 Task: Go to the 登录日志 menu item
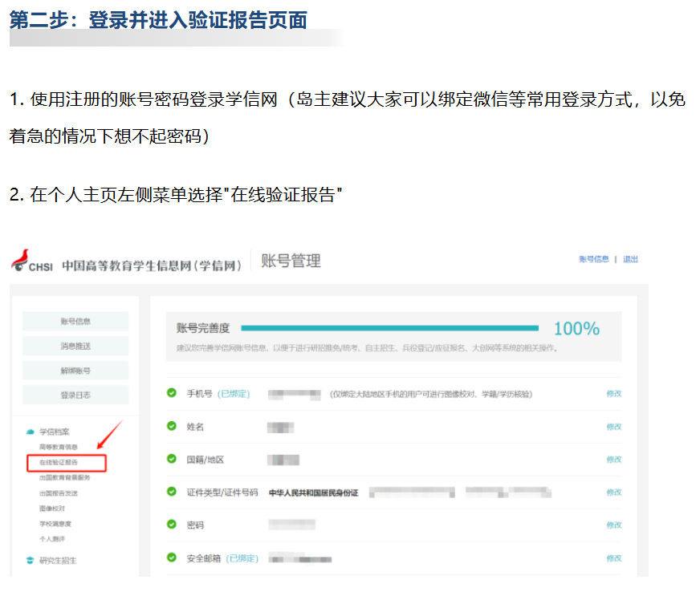[x=75, y=395]
